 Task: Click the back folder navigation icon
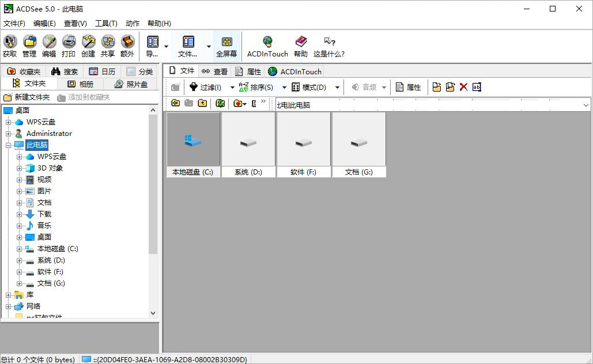point(175,103)
